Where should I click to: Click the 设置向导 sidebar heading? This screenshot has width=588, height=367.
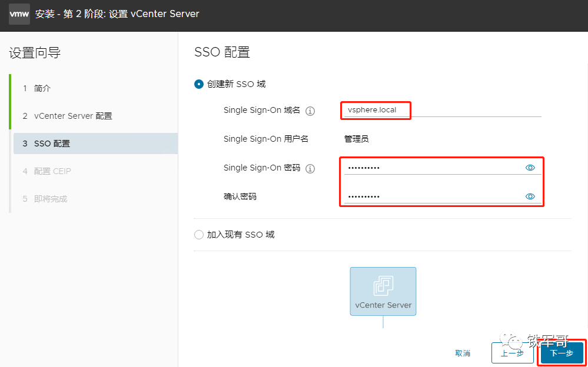point(35,52)
